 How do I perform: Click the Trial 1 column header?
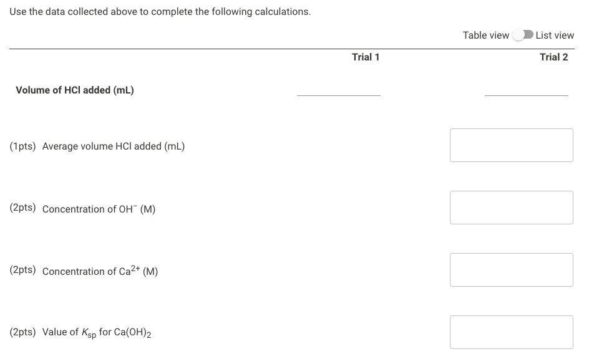tap(365, 57)
